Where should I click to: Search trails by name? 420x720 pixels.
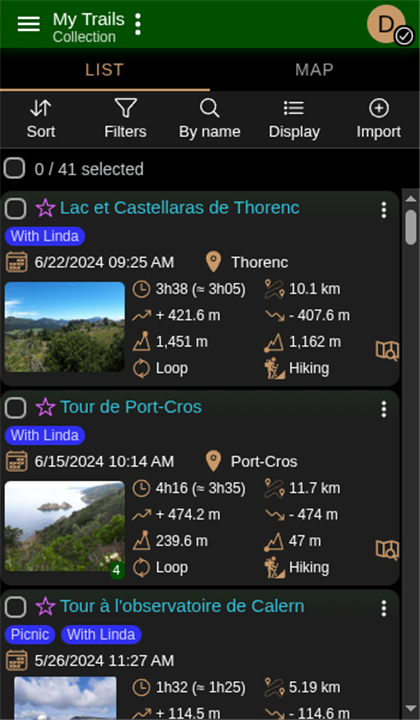coord(209,120)
